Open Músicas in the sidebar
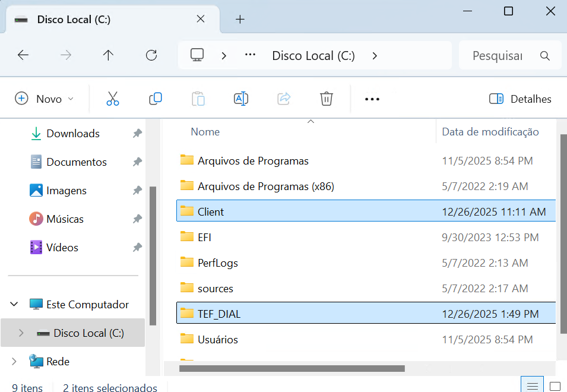 click(x=65, y=219)
